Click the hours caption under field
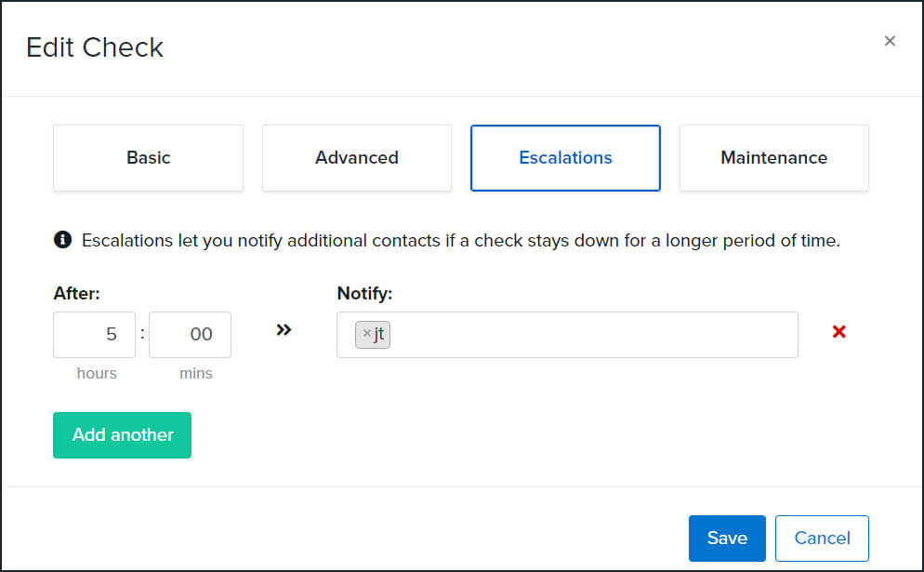This screenshot has width=924, height=572. [97, 373]
